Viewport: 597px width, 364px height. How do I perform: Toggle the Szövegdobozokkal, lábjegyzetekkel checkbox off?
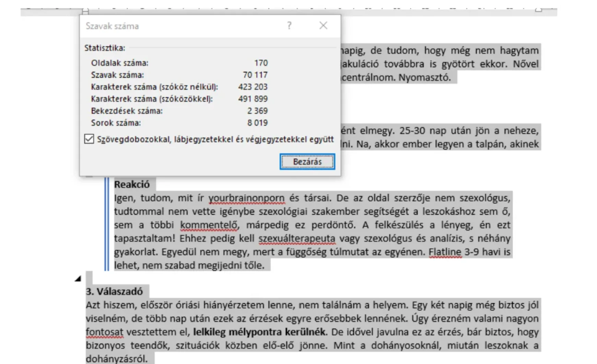click(x=89, y=139)
